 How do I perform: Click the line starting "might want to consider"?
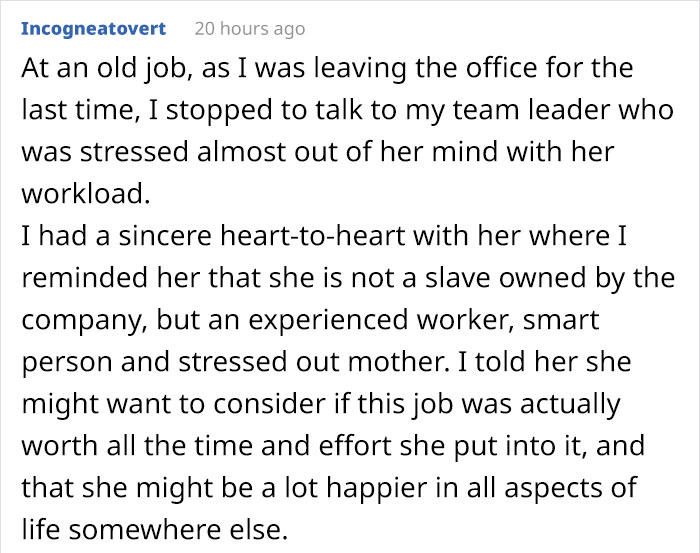coord(320,402)
